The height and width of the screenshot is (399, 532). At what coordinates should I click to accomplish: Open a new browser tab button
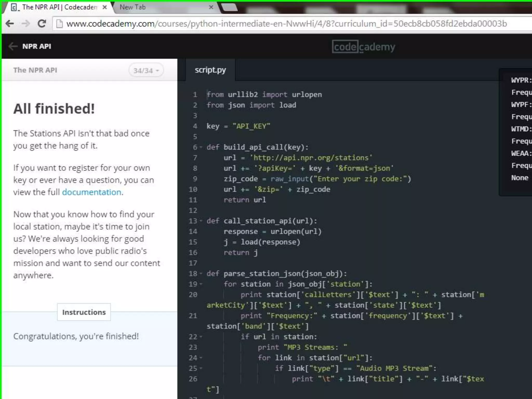tap(229, 7)
